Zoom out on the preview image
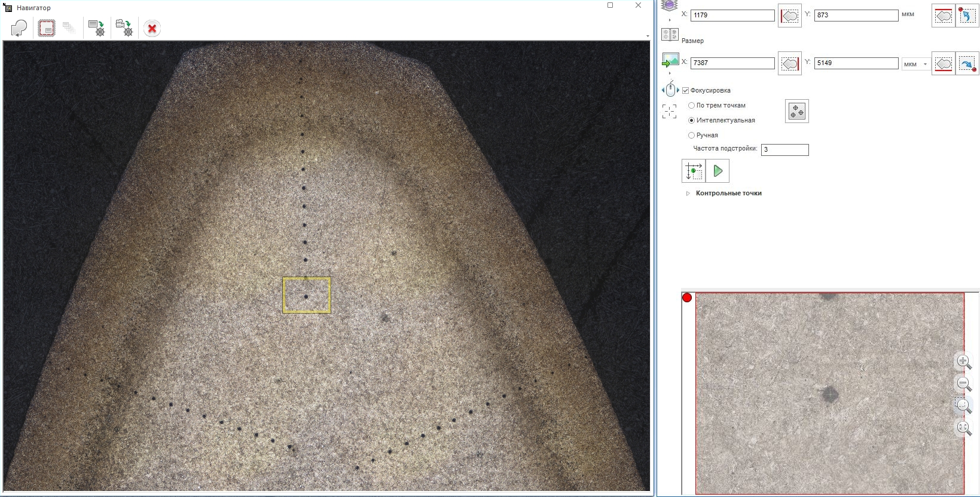Screen dimensions: 980x497 click(x=963, y=384)
